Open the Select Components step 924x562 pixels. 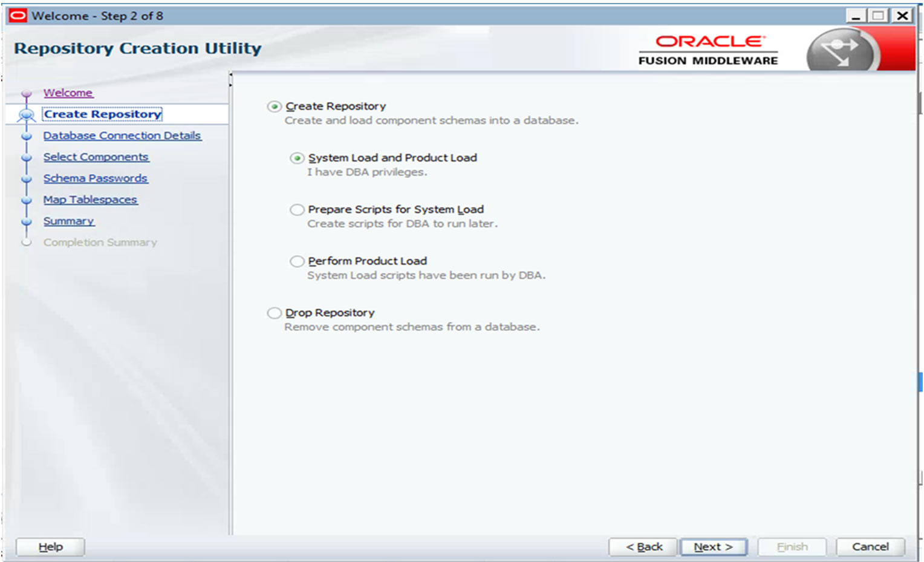96,157
